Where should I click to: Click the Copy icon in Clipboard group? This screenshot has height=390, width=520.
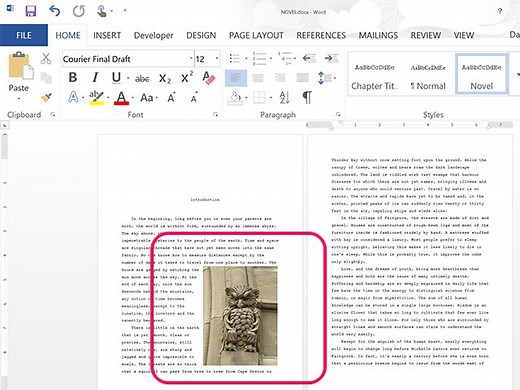click(x=46, y=78)
